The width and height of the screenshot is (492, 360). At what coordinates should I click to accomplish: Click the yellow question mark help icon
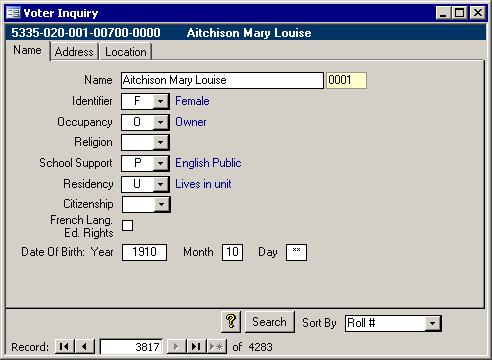click(x=231, y=322)
